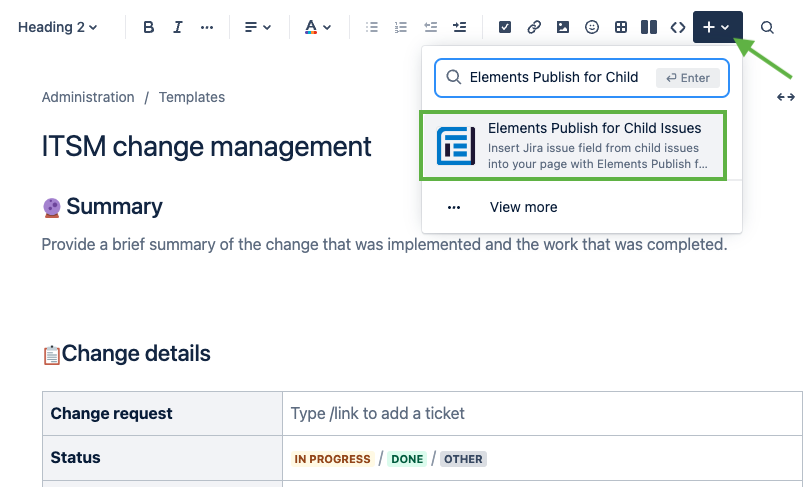Insert a code snippet
The height and width of the screenshot is (487, 807).
[678, 27]
